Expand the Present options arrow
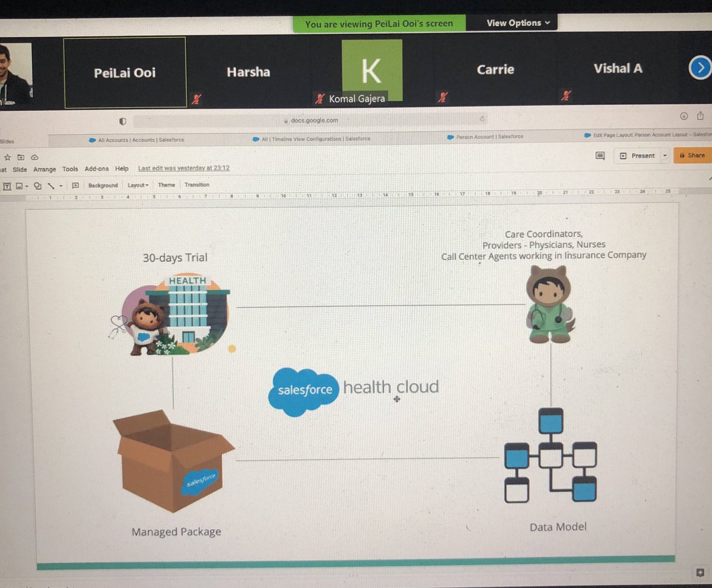 tap(665, 155)
